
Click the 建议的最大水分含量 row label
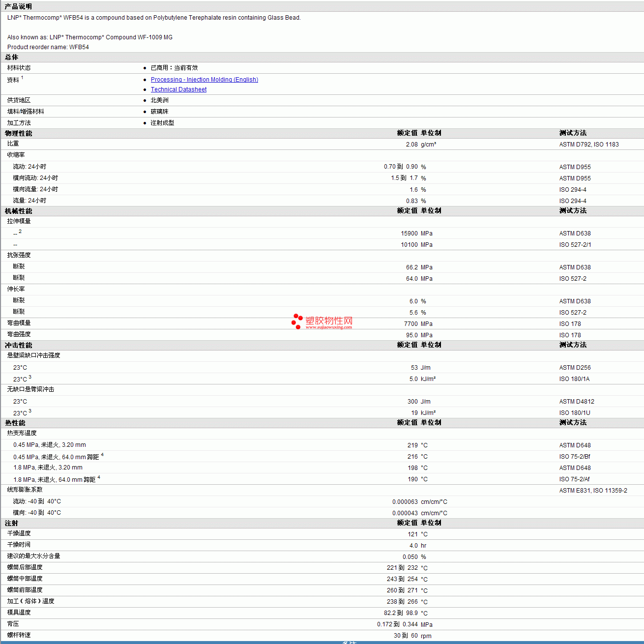click(x=33, y=556)
